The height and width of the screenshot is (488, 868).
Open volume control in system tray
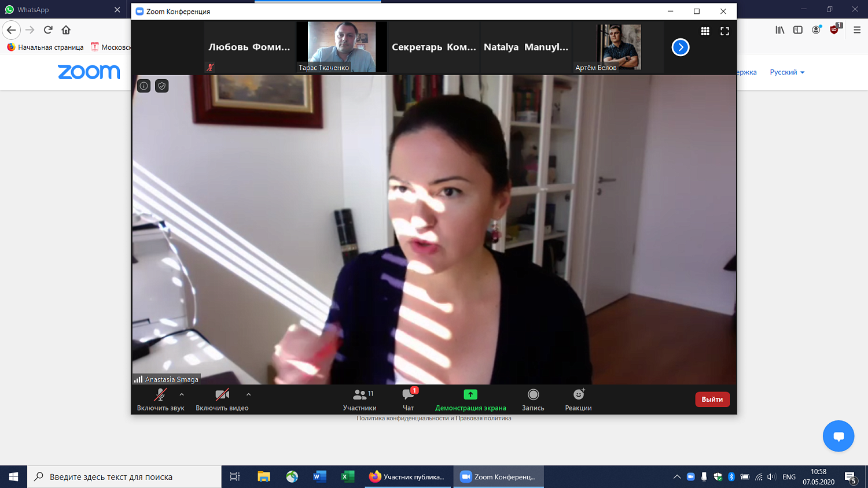point(771,477)
